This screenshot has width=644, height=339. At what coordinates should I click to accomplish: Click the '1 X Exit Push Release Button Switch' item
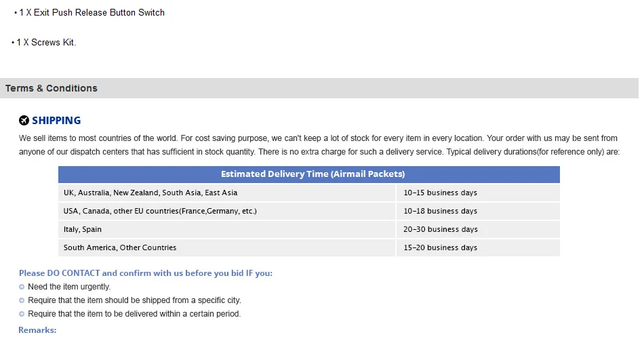click(x=89, y=13)
